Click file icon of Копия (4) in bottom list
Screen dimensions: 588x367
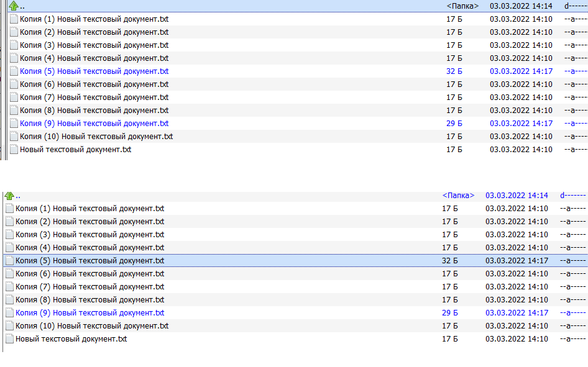(x=9, y=248)
